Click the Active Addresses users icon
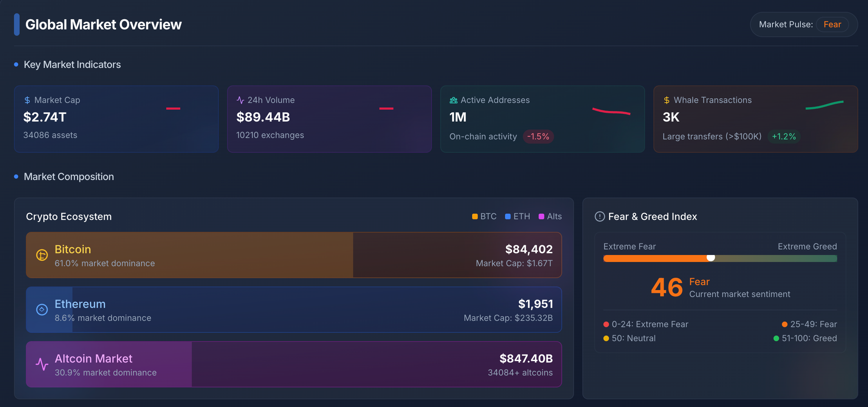The height and width of the screenshot is (407, 868). pos(454,100)
